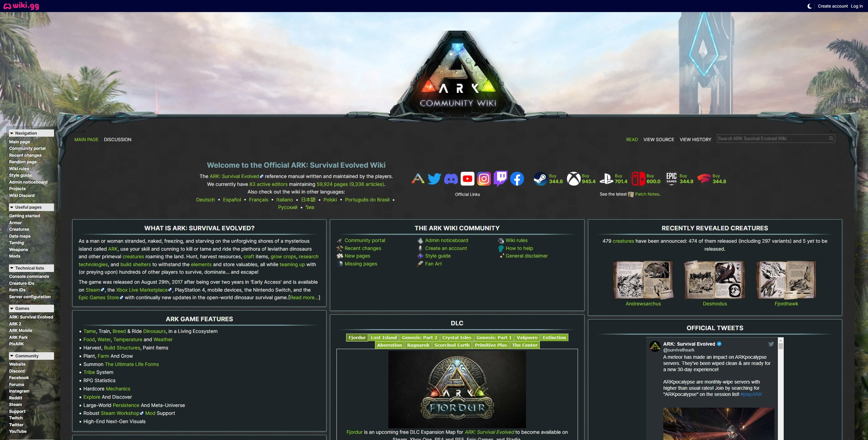Image resolution: width=868 pixels, height=440 pixels.
Task: Select the The Center DLC tab
Action: 525,345
